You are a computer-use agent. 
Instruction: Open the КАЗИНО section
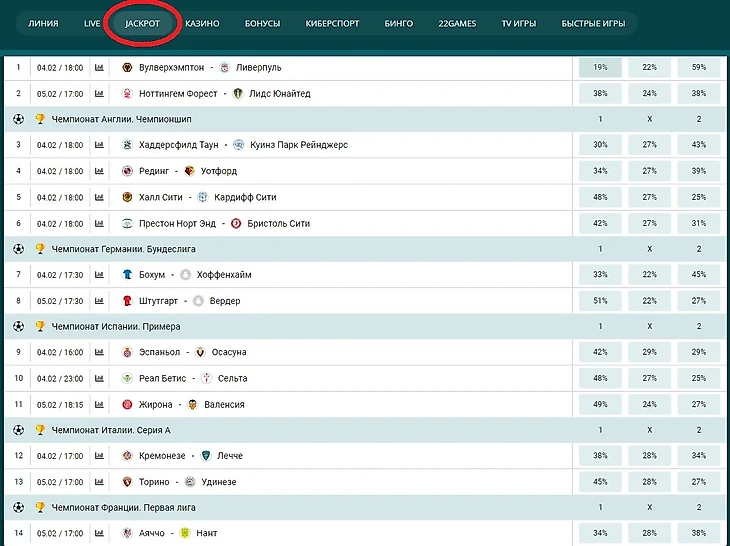202,23
